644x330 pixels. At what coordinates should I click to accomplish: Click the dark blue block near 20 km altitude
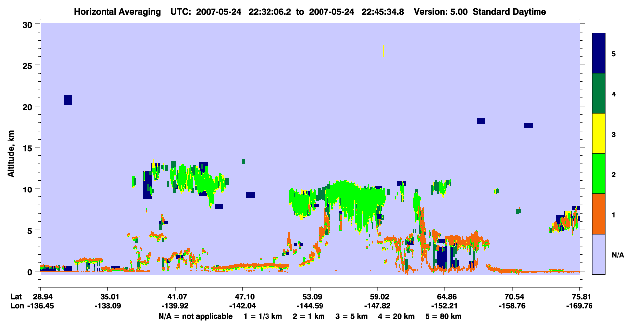[x=68, y=100]
